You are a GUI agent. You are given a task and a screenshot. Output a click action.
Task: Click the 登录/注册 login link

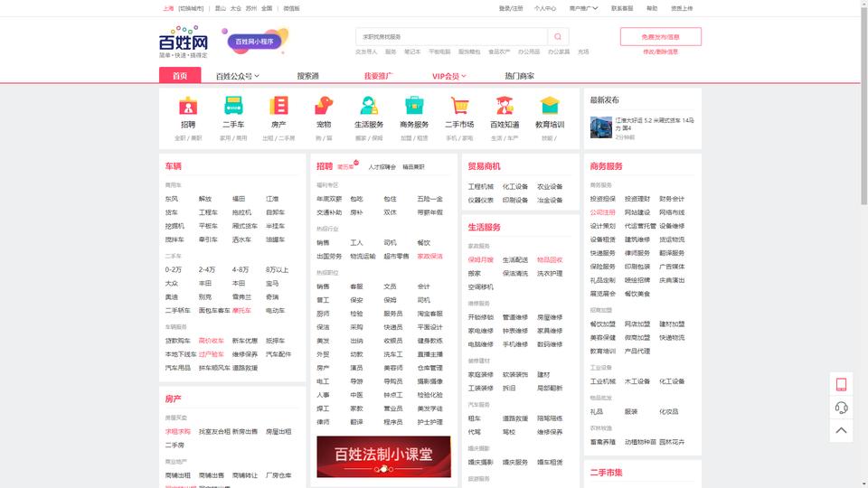510,8
